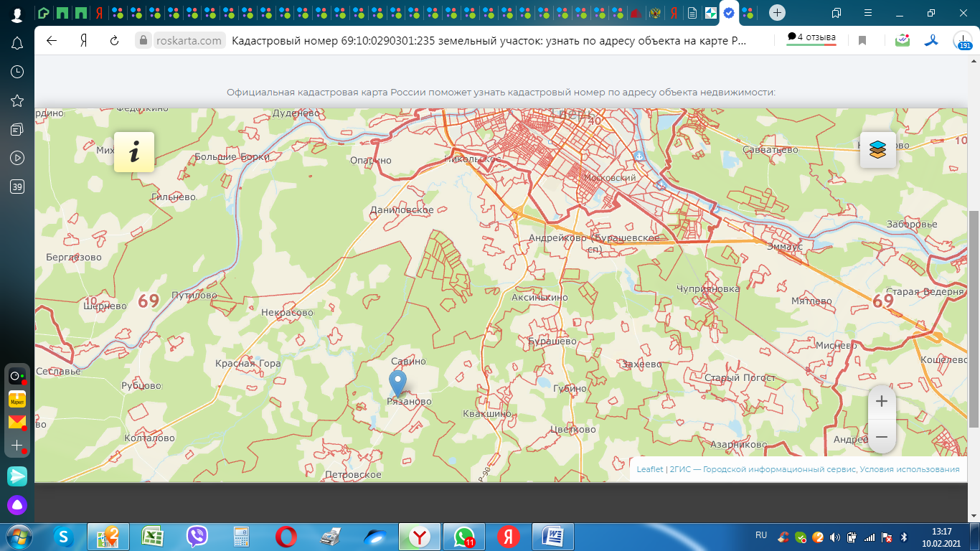
Task: Open the taskbar clock and date
Action: tap(941, 537)
